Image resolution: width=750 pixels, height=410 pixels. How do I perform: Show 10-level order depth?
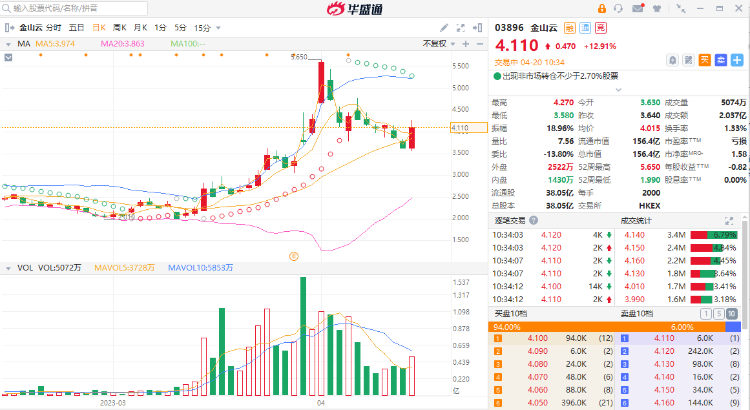tap(731, 314)
